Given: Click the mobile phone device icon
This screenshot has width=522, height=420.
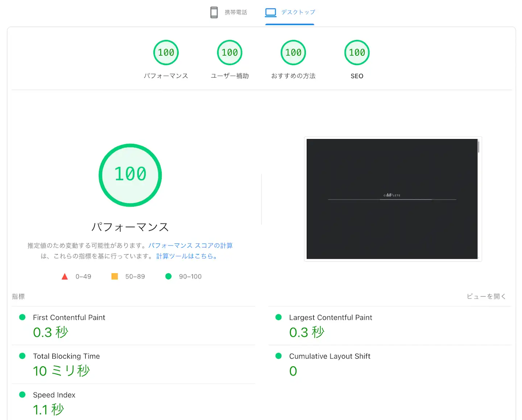Looking at the screenshot, I should coord(214,12).
